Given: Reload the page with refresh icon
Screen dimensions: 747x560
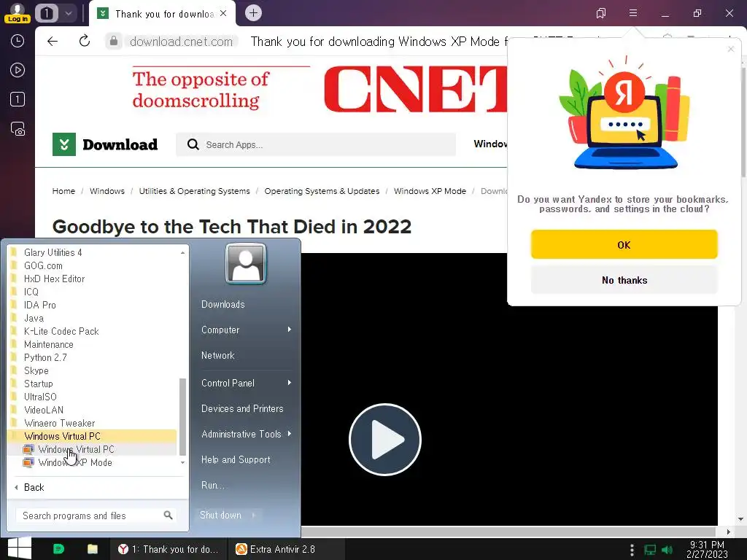Looking at the screenshot, I should tap(85, 42).
